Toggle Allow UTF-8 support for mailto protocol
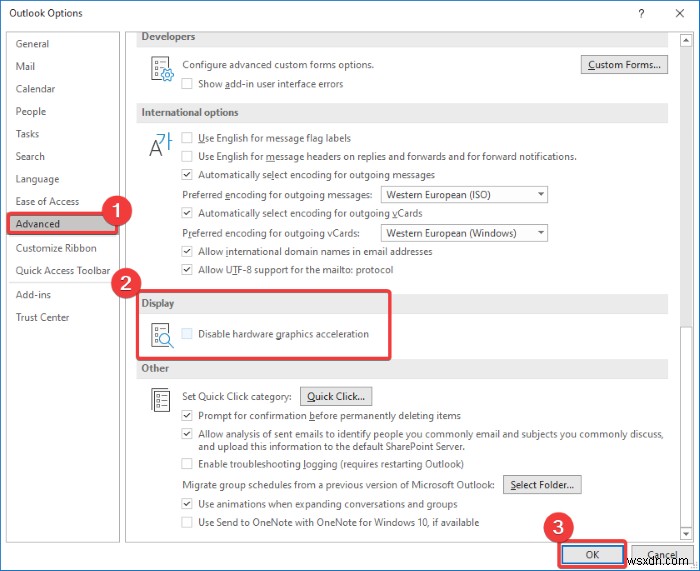The width and height of the screenshot is (700, 571). 187,270
